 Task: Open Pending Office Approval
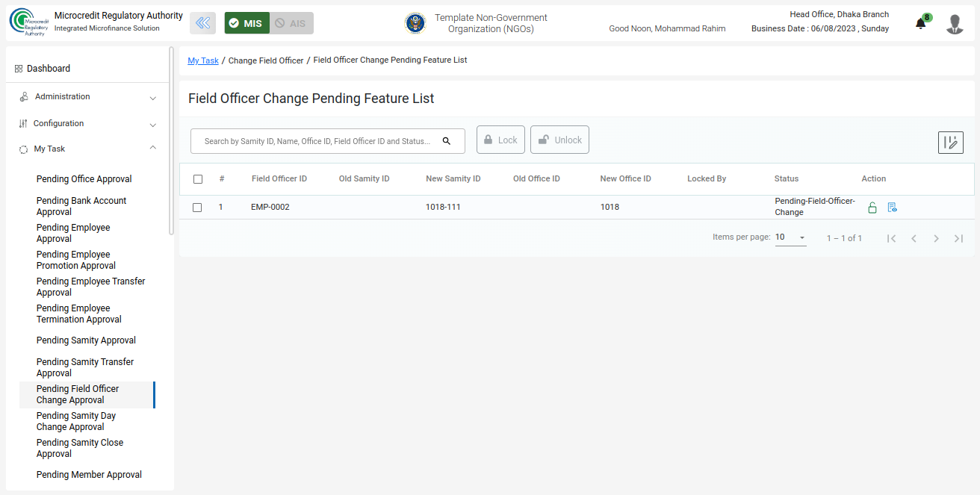point(84,179)
